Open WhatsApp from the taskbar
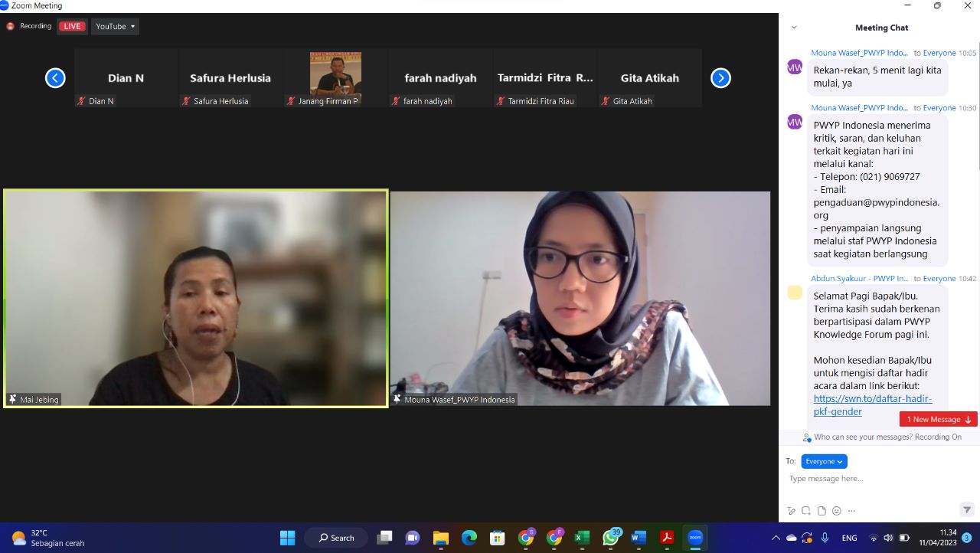 (610, 538)
